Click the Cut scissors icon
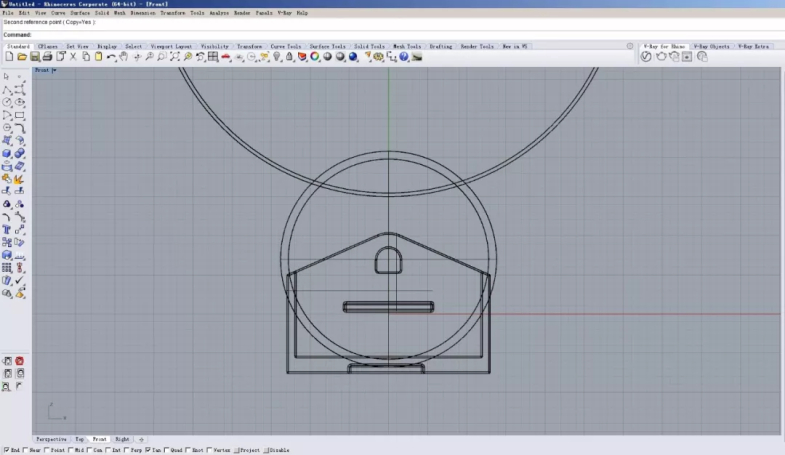Screen dimensions: 785x455 pos(73,57)
